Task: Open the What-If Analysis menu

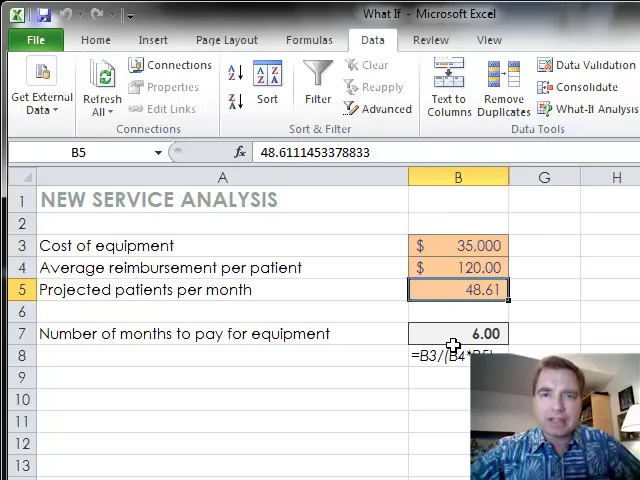Action: pyautogui.click(x=588, y=109)
